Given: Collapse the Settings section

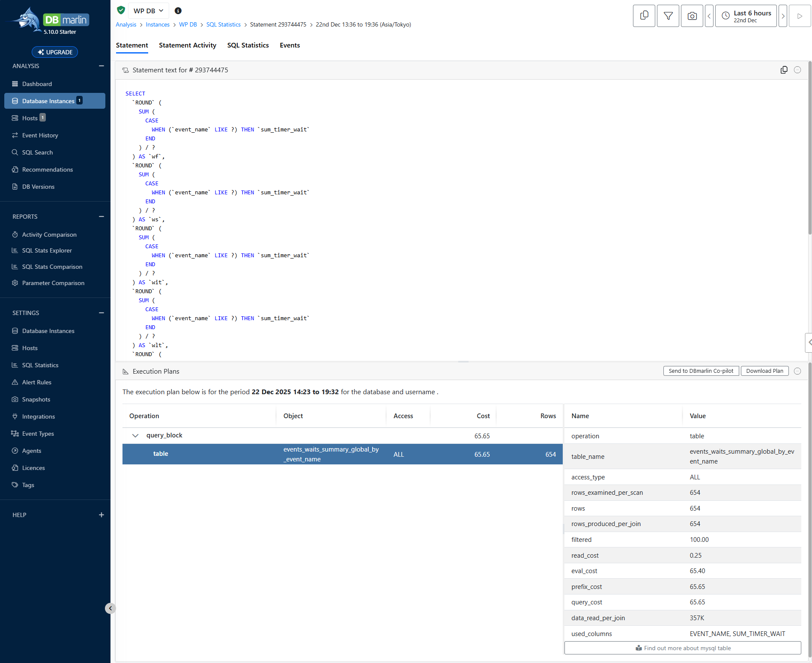Looking at the screenshot, I should (x=101, y=313).
